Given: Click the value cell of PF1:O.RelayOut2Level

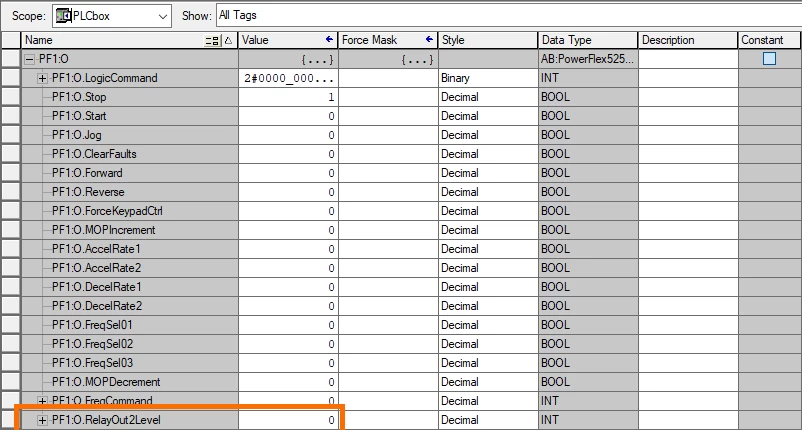Looking at the screenshot, I should pos(288,420).
